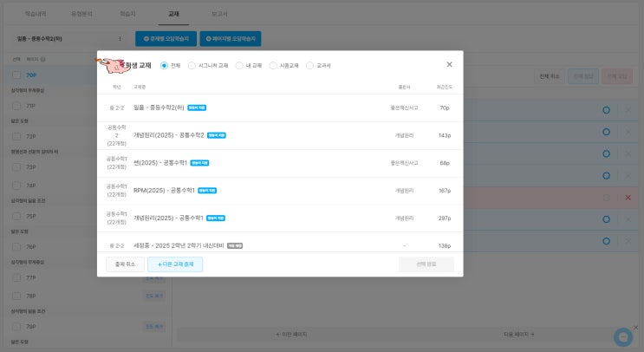
Task: Open the chat support bubble icon
Action: tap(622, 336)
